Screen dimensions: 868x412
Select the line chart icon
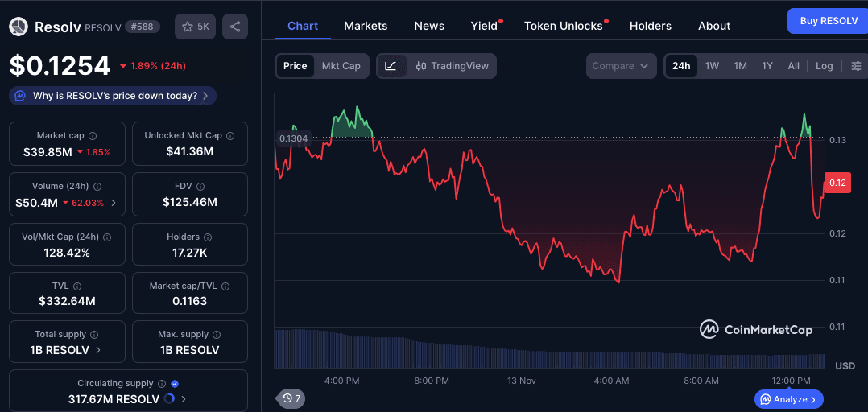tap(391, 66)
